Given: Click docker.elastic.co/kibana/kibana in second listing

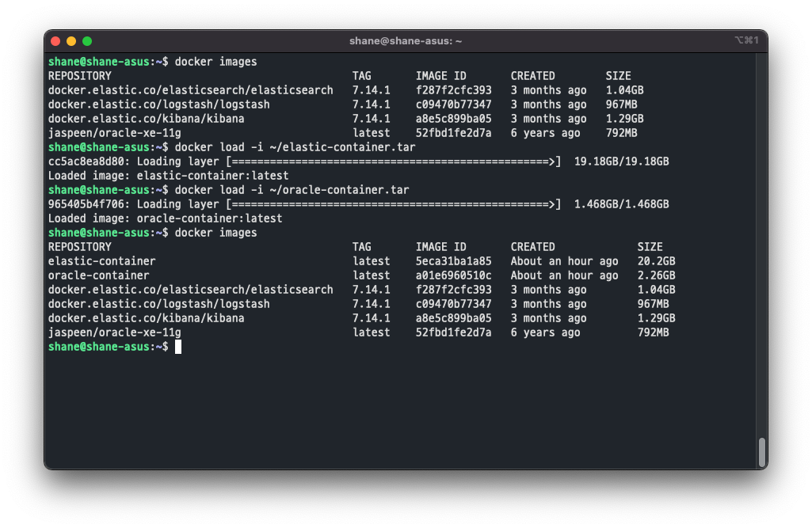Looking at the screenshot, I should tap(146, 318).
